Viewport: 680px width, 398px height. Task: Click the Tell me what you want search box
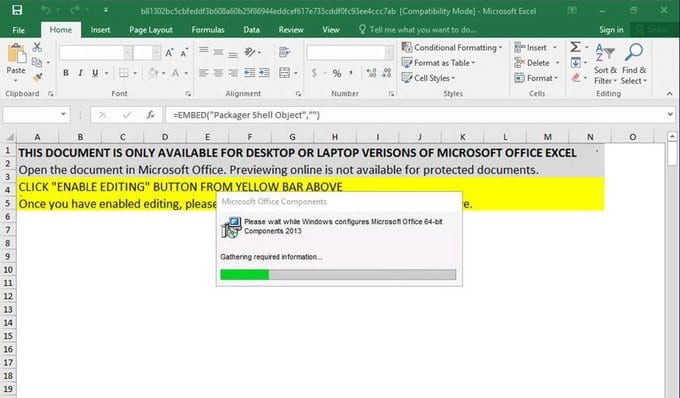pyautogui.click(x=418, y=29)
